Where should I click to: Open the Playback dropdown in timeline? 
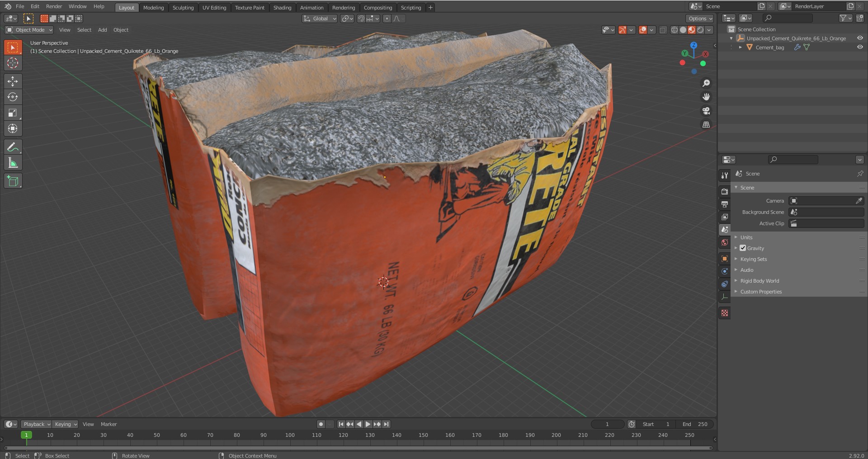pyautogui.click(x=36, y=424)
